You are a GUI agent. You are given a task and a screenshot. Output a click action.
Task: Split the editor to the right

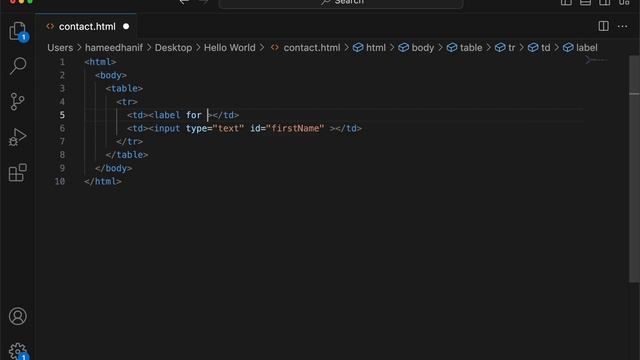pyautogui.click(x=603, y=27)
